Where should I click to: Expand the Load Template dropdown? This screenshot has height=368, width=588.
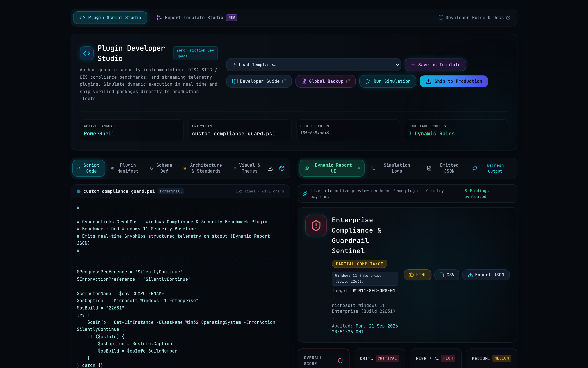click(313, 65)
